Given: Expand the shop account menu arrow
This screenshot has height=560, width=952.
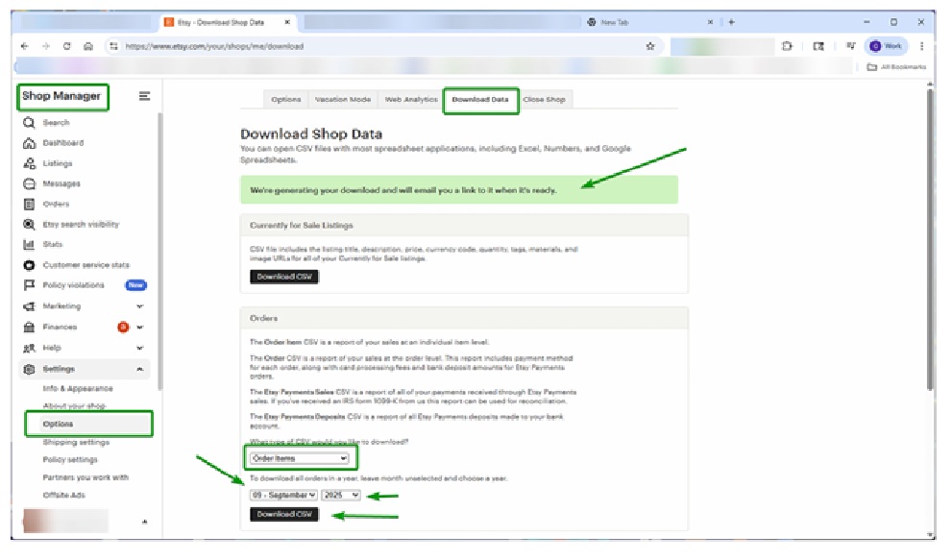Looking at the screenshot, I should (144, 522).
